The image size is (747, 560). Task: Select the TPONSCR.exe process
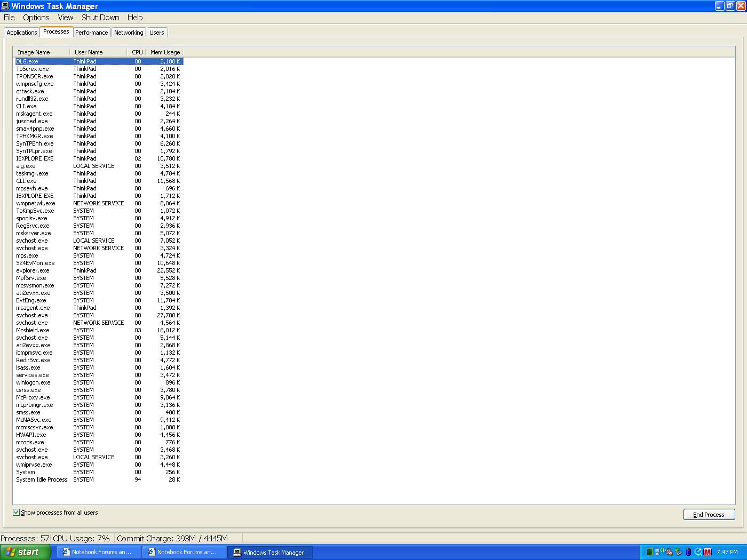click(99, 76)
